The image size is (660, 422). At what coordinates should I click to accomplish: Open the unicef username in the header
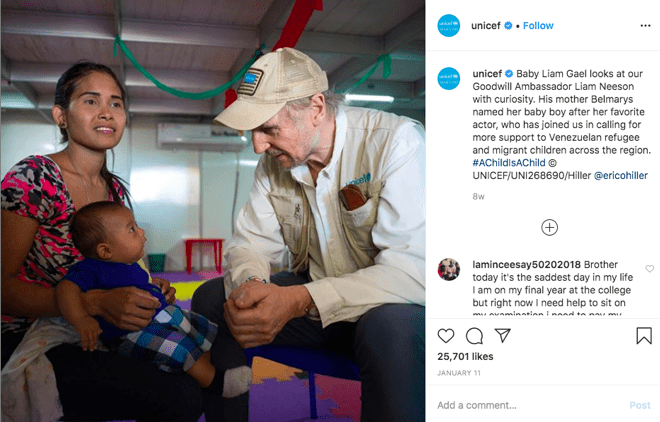coord(486,26)
